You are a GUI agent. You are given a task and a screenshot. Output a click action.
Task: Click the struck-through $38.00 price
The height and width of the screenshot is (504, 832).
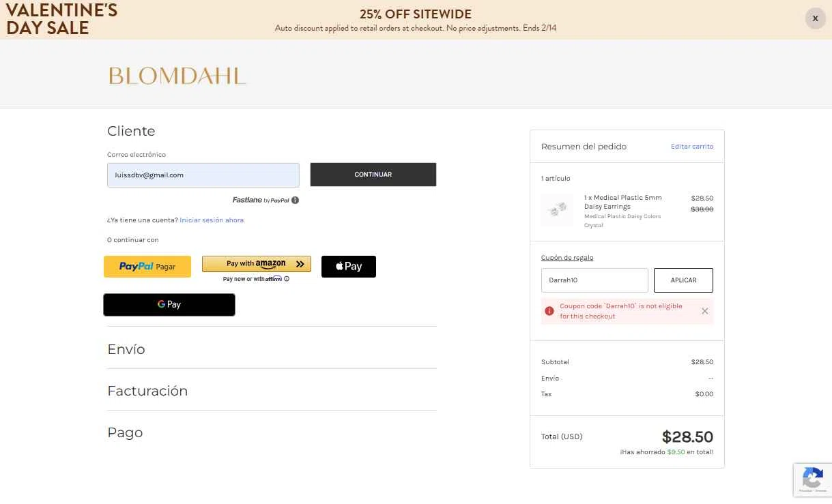(702, 209)
